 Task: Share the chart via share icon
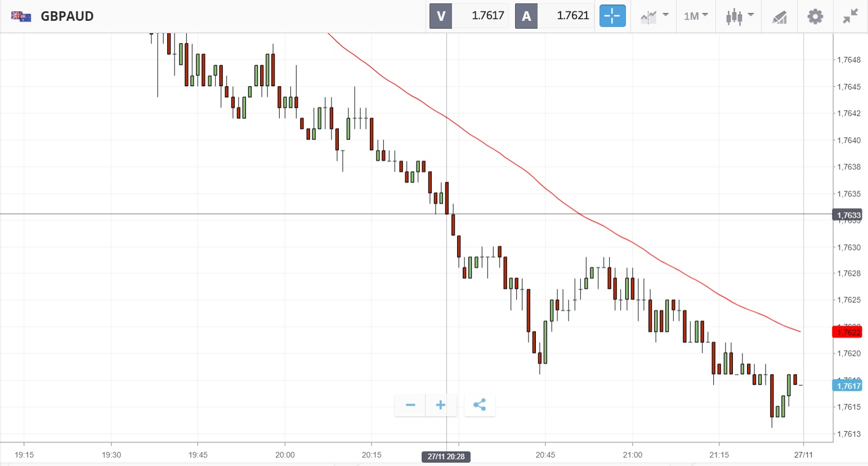480,405
